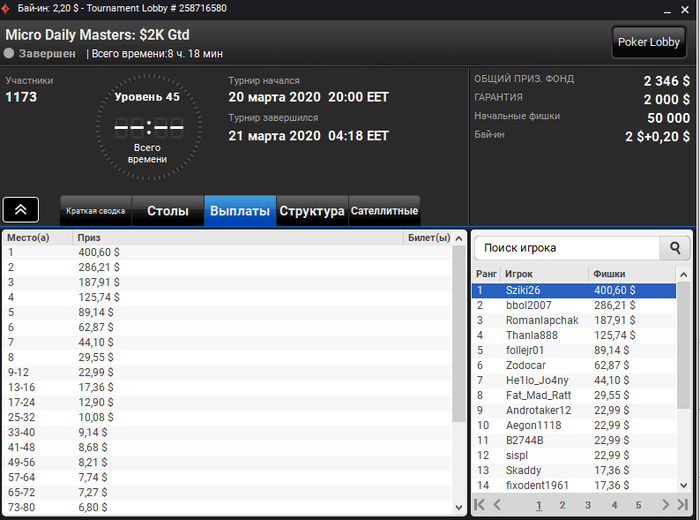Go to next page of players
Image resolution: width=700 pixels, height=520 pixels.
666,505
